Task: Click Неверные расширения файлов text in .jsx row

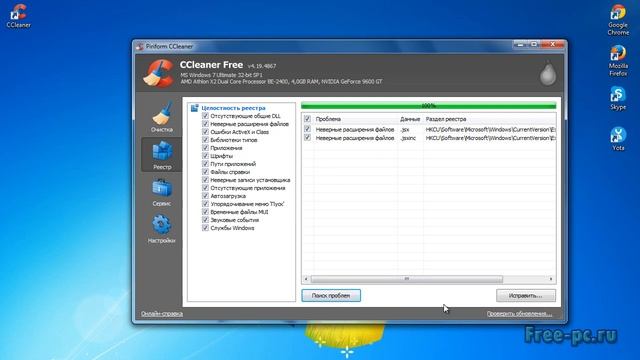Action: click(355, 129)
